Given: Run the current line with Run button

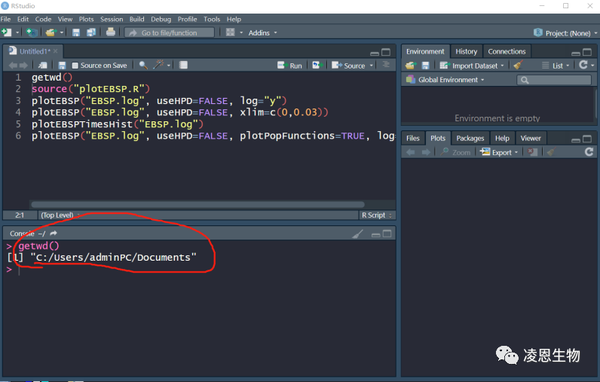Looking at the screenshot, I should 290,65.
